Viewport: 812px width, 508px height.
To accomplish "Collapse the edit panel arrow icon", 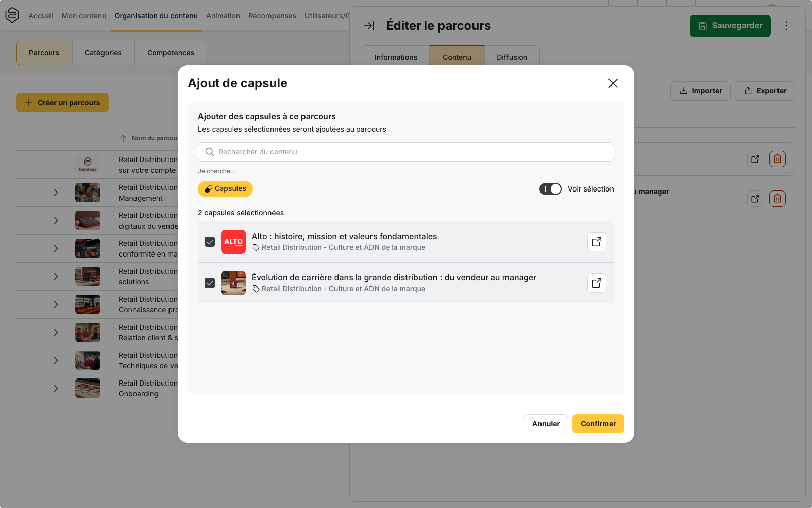I will pyautogui.click(x=369, y=26).
